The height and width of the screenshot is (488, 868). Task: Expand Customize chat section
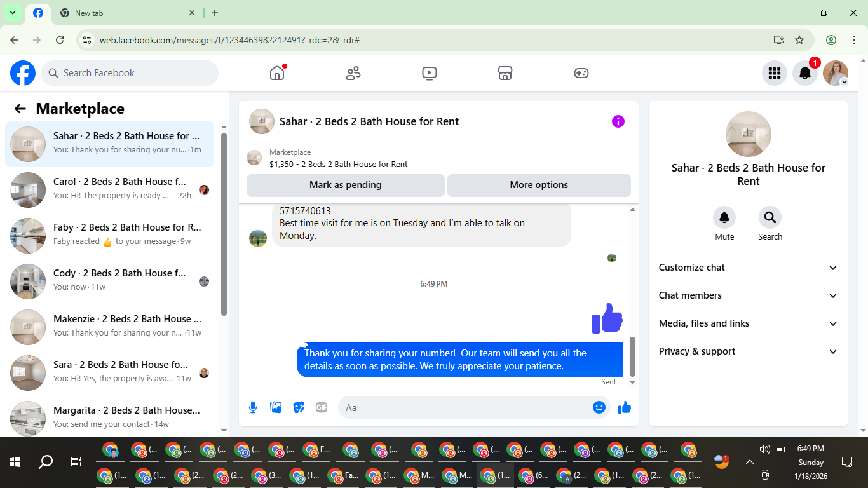[749, 268]
